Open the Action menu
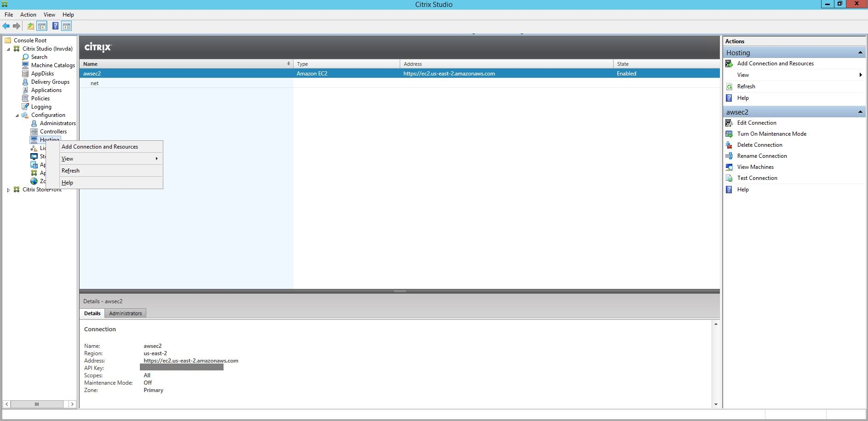This screenshot has height=421, width=868. click(x=28, y=15)
